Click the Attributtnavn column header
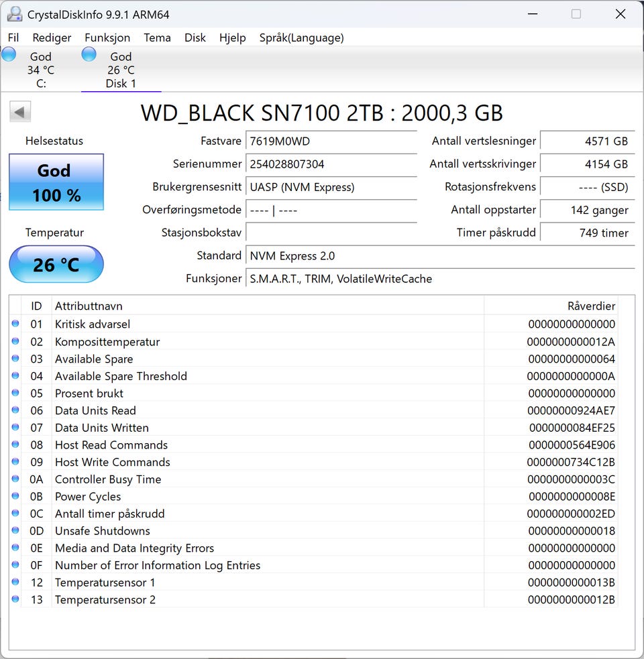644x659 pixels. pos(268,306)
